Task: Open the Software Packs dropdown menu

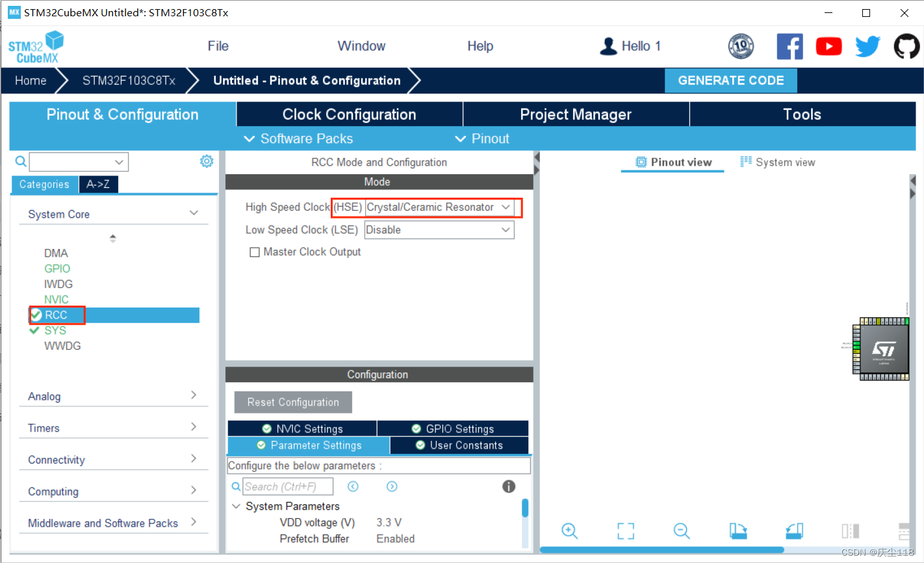Action: pos(298,138)
